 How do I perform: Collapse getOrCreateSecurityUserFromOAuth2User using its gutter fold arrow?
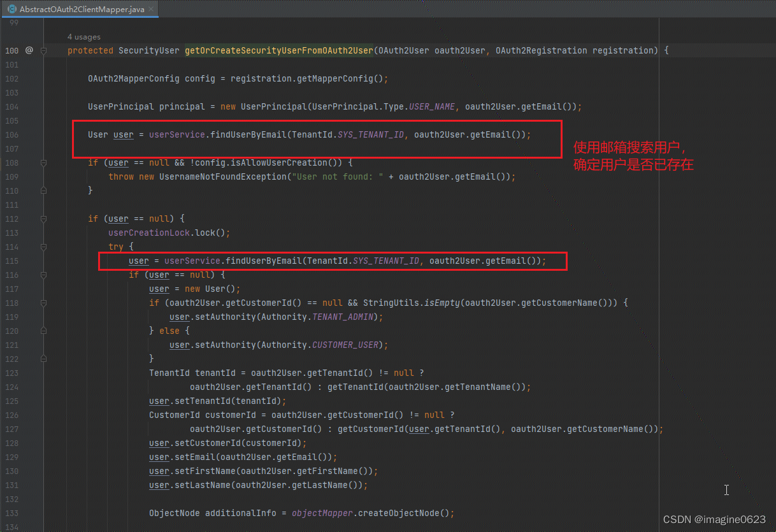(x=42, y=50)
